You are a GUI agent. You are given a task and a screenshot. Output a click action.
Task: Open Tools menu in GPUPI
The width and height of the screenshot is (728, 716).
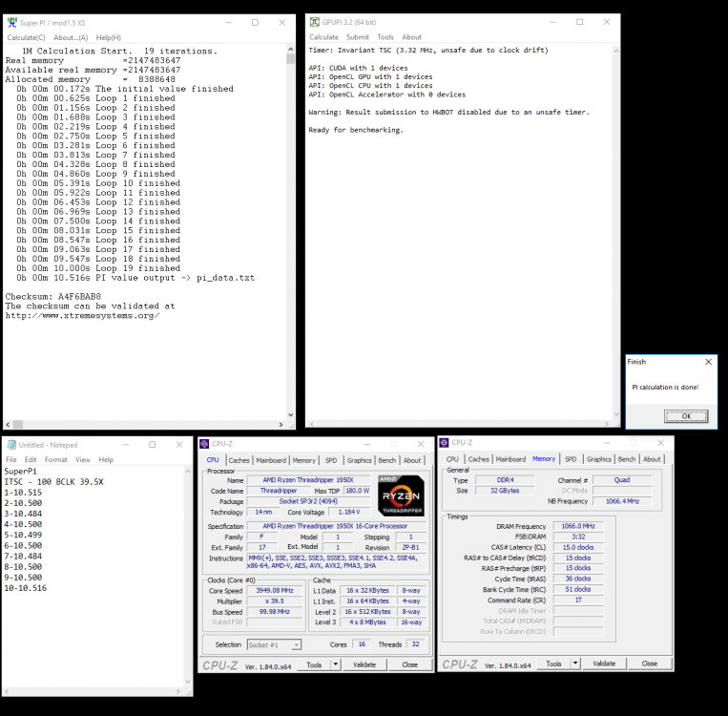(385, 37)
